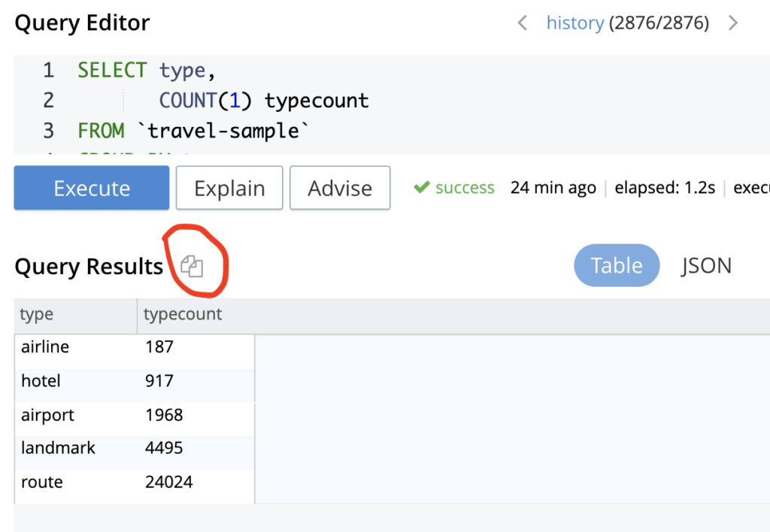Click the left history navigation chevron

click(522, 23)
